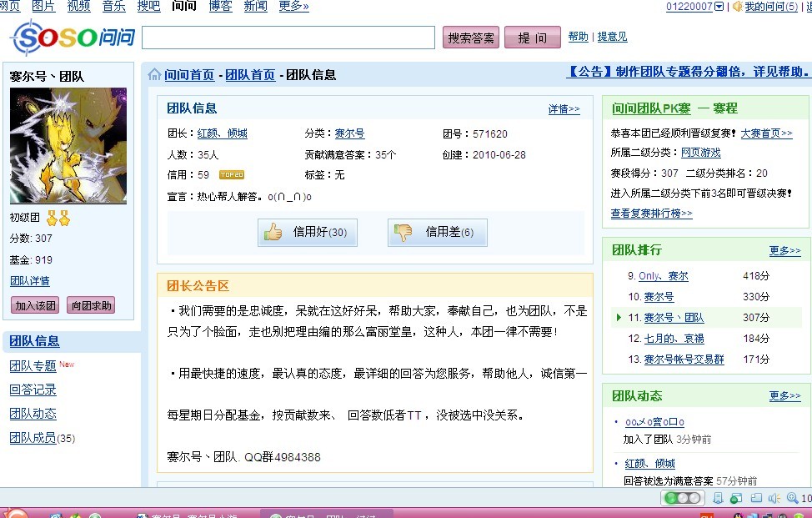Image resolution: width=812 pixels, height=518 pixels.
Task: Open ranked team 12. 七月的、哀禍
Action: [674, 339]
